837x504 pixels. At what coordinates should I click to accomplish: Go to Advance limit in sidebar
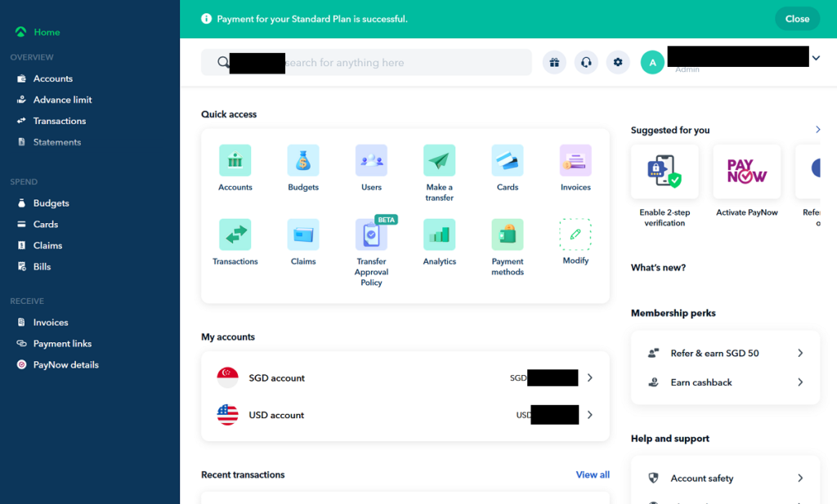pyautogui.click(x=62, y=100)
